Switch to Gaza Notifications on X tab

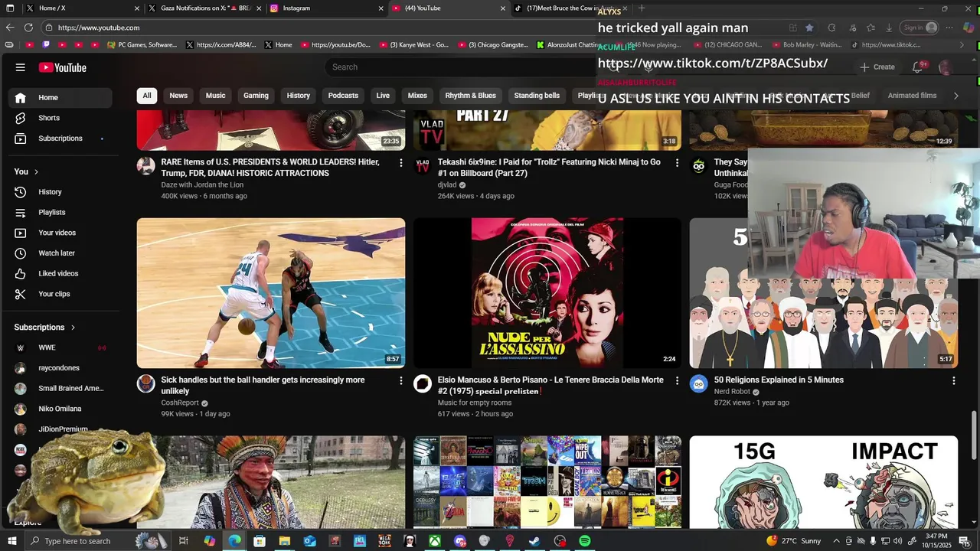(203, 8)
